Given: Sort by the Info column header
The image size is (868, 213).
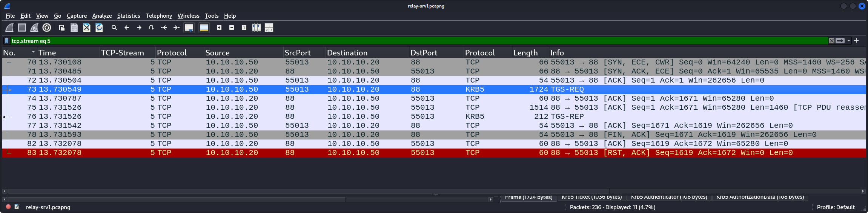Looking at the screenshot, I should pos(707,53).
